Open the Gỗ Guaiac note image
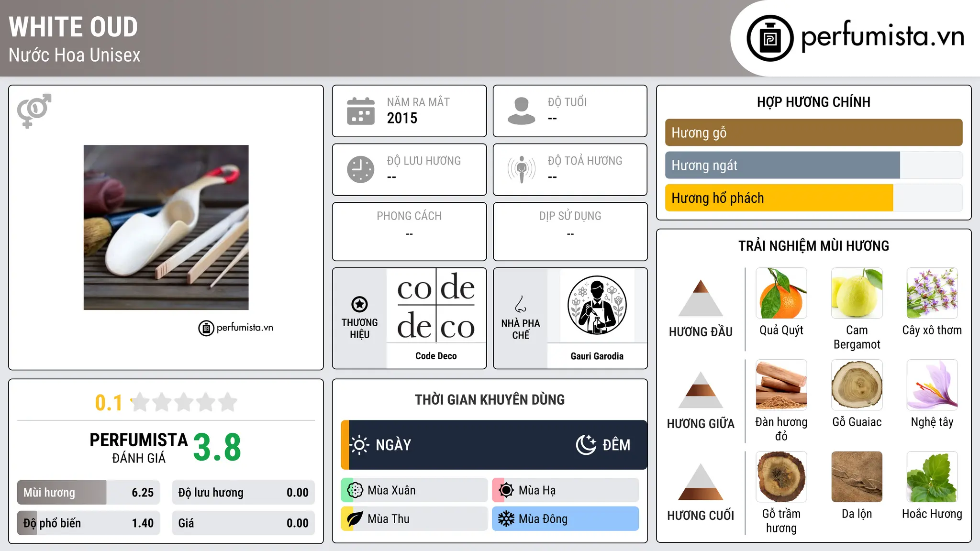 coord(857,385)
